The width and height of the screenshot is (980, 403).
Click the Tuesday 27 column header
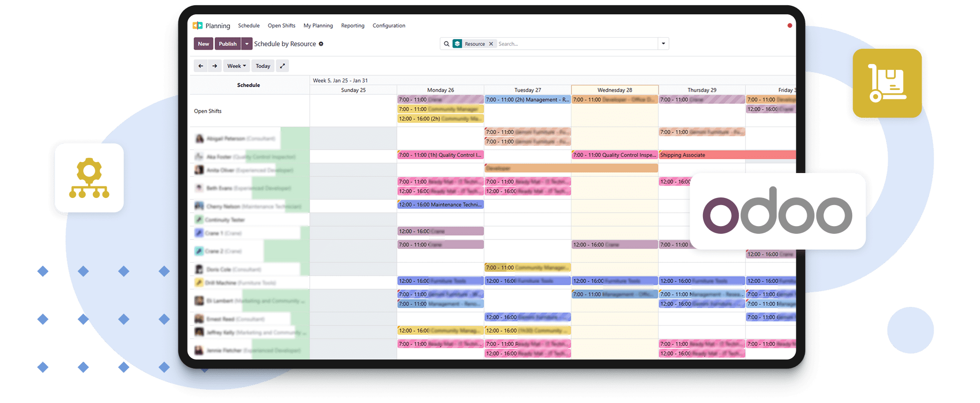(x=527, y=90)
